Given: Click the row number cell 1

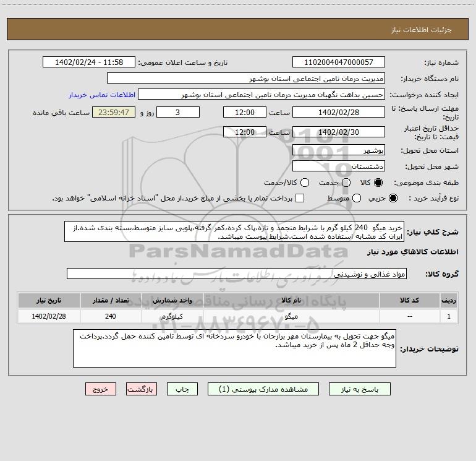Looking at the screenshot, I should 449,316.
